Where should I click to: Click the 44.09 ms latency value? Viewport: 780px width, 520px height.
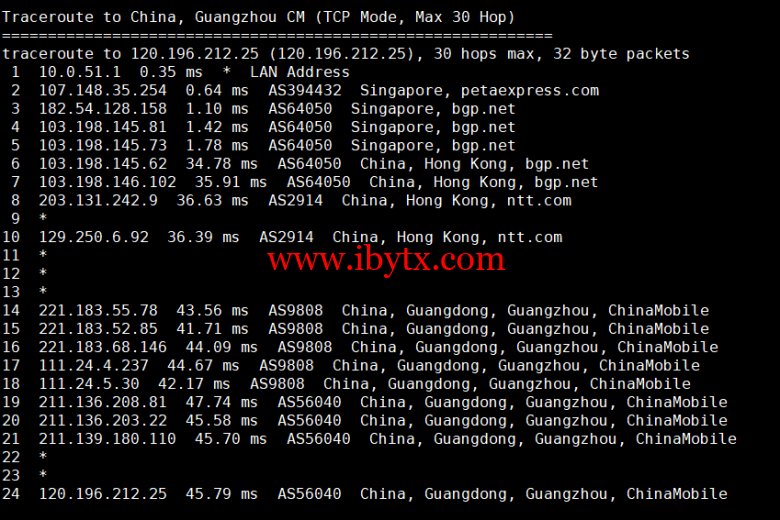pos(221,347)
